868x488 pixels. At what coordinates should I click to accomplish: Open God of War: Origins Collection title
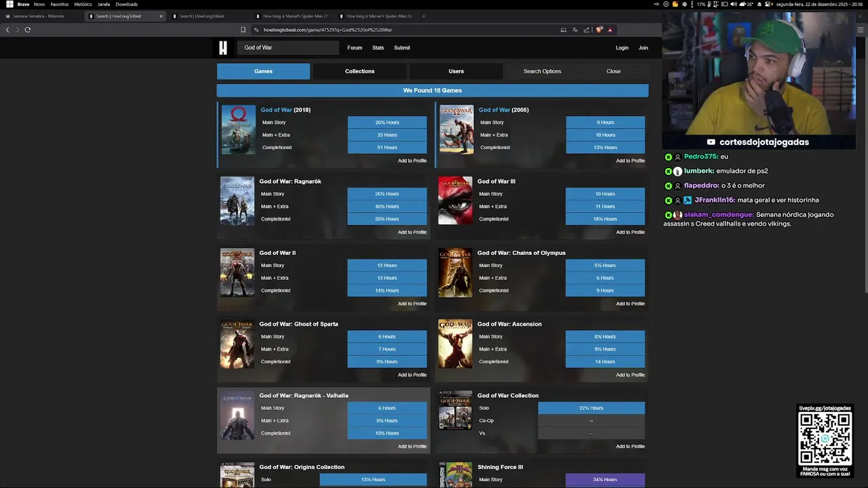click(302, 467)
